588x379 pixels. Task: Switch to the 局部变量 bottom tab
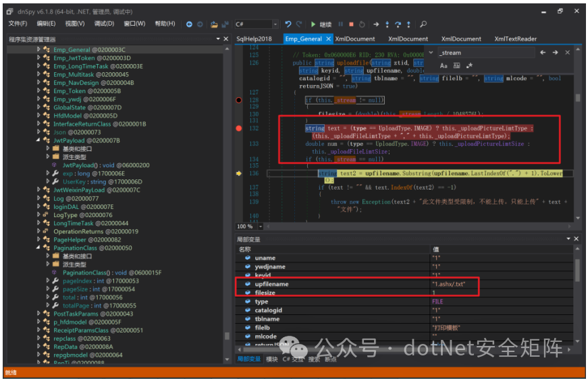(248, 359)
